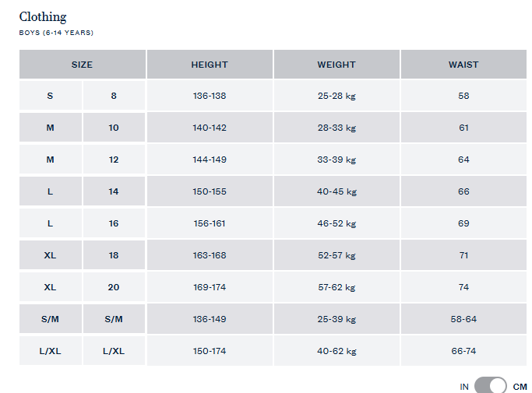Select the S/M letter size cell

[x=50, y=319]
